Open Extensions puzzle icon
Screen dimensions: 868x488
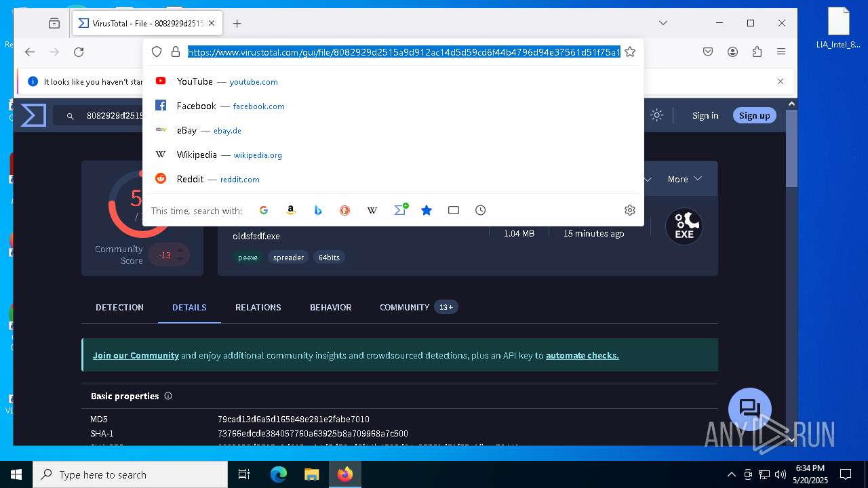757,52
